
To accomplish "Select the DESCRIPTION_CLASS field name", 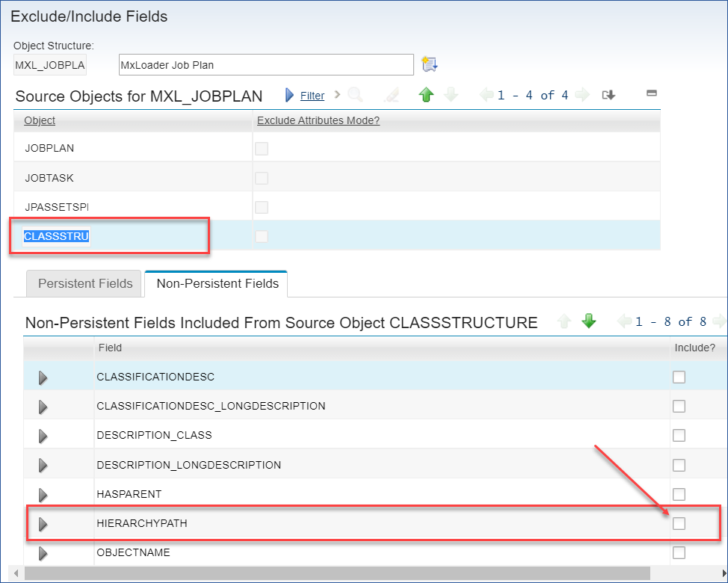I will [x=154, y=435].
